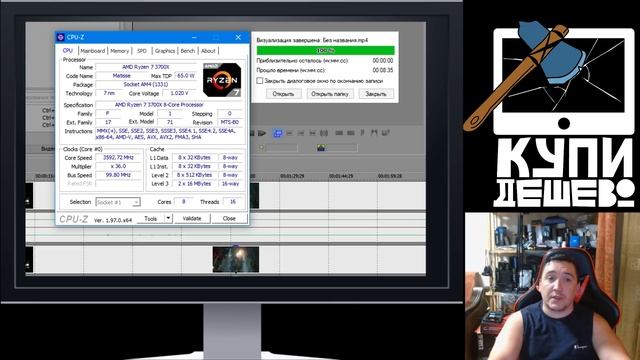640x360 pixels.
Task: Click the Package value Socket AM4 (1331)
Action: point(146,84)
